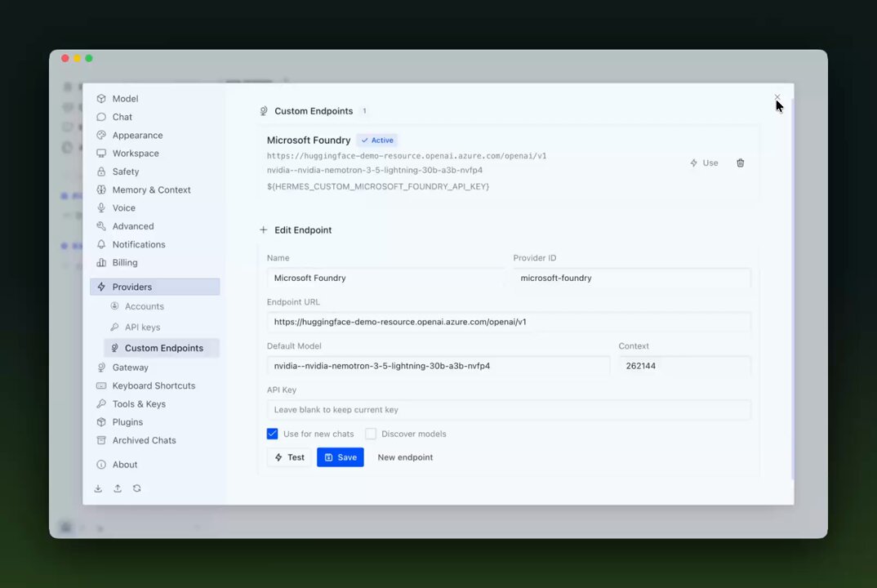Screen dimensions: 877x588
Task: Click the API Key input field
Action: point(509,410)
